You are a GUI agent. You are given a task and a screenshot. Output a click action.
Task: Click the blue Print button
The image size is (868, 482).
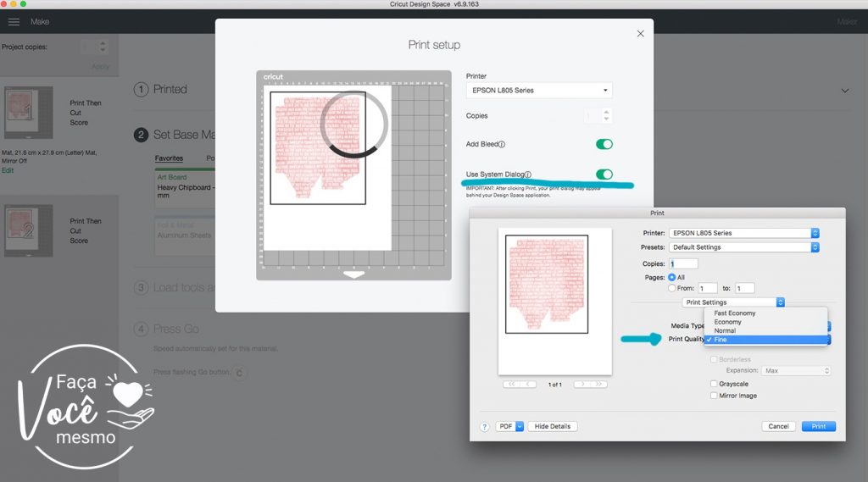818,426
